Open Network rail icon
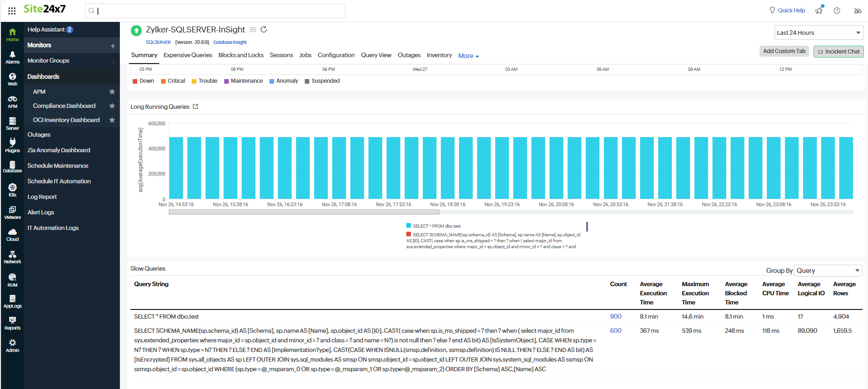The width and height of the screenshot is (868, 389). coord(12,257)
